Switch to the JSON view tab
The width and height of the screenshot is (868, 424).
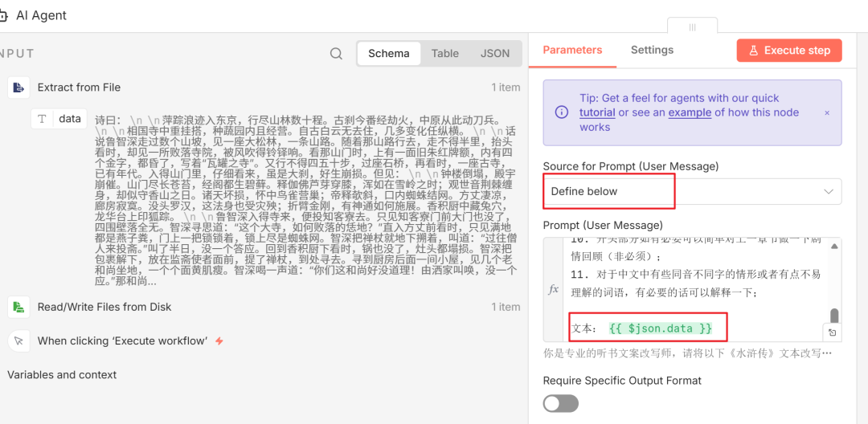click(494, 54)
